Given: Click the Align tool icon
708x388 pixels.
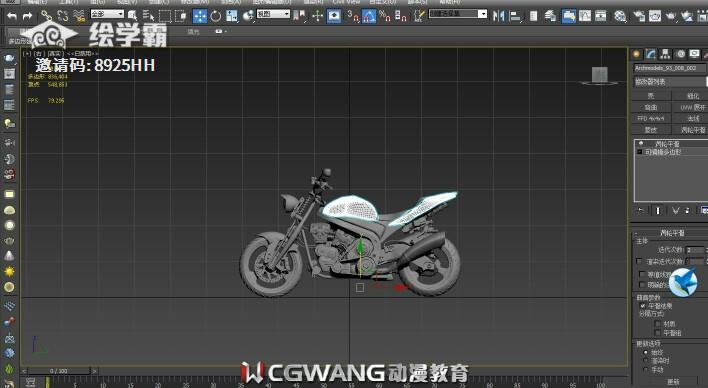Looking at the screenshot, I should coord(515,16).
